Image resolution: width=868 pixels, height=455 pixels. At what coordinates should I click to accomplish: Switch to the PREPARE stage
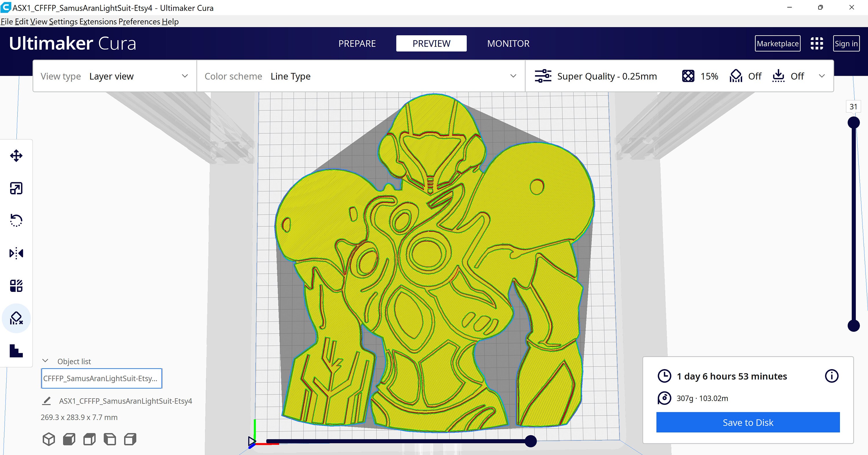coord(357,43)
